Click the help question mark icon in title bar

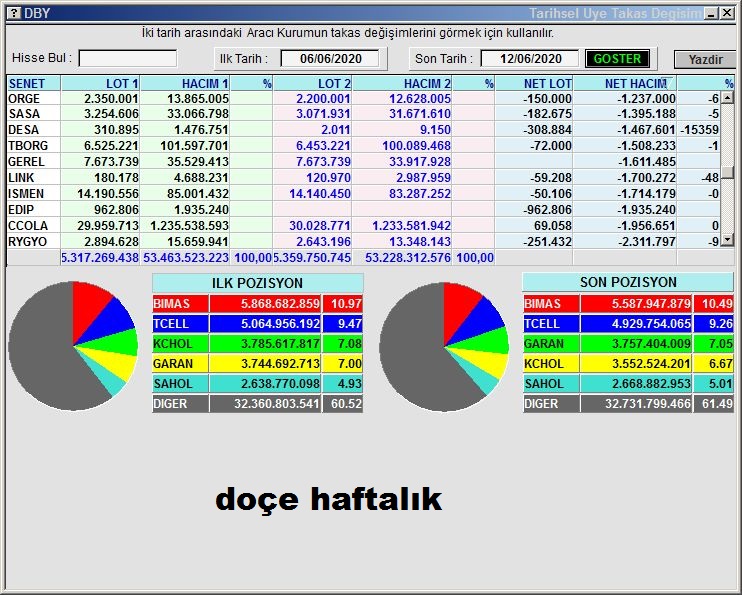pyautogui.click(x=14, y=12)
